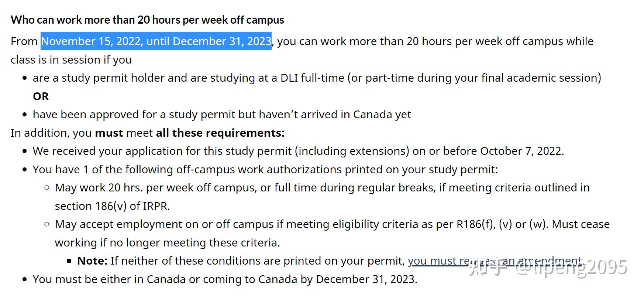Click the bold 'all these requirements:' text
Image resolution: width=644 pixels, height=296 pixels.
(220, 133)
